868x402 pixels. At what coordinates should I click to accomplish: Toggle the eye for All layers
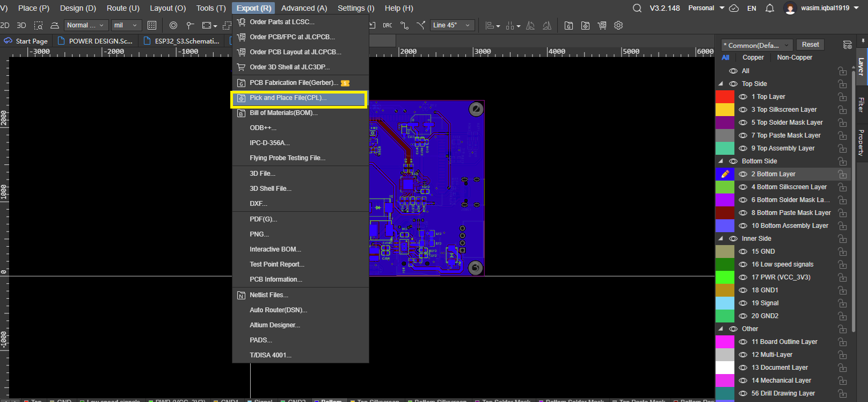pyautogui.click(x=733, y=71)
